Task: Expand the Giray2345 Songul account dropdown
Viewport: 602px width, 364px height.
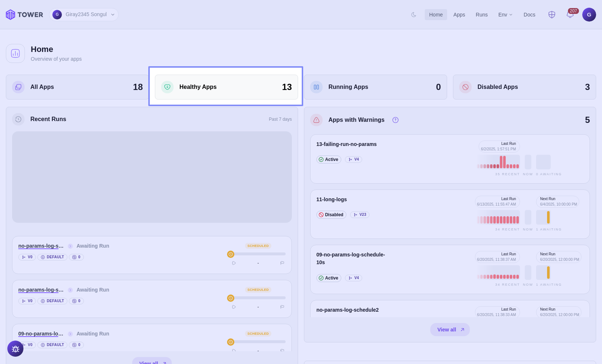Action: 84,15
